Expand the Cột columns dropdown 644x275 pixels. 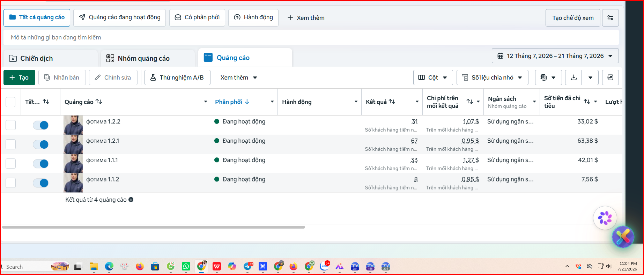[433, 77]
